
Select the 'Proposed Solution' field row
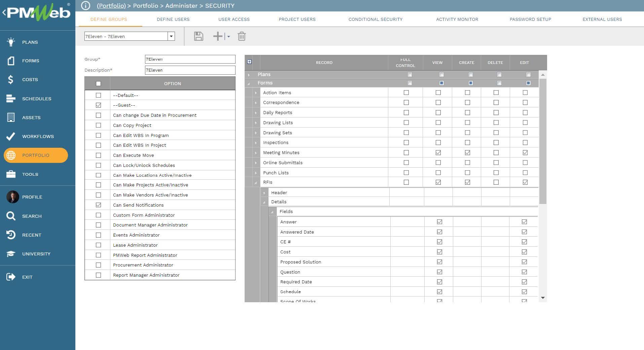click(x=408, y=262)
